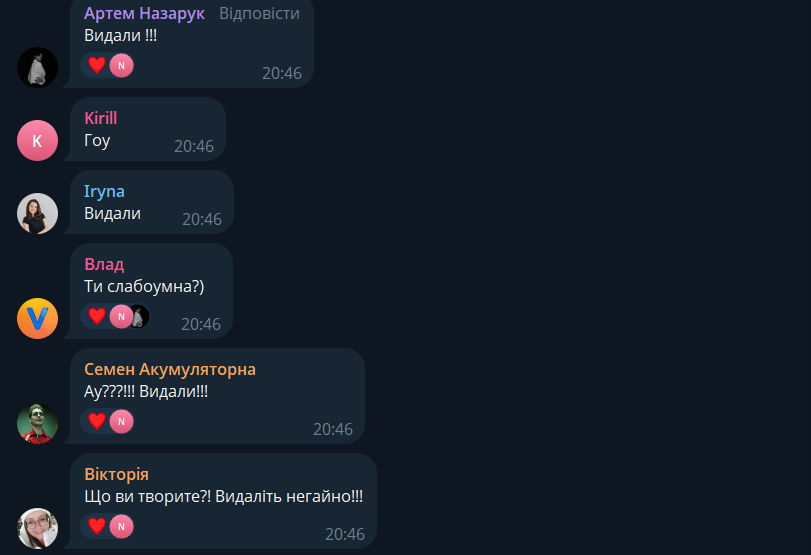Image resolution: width=811 pixels, height=555 pixels.
Task: Click the Вікторія sender name
Action: [x=116, y=474]
